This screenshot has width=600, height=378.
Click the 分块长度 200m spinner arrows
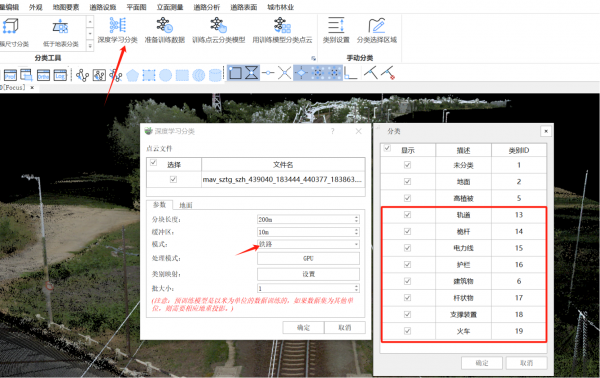[x=356, y=219]
